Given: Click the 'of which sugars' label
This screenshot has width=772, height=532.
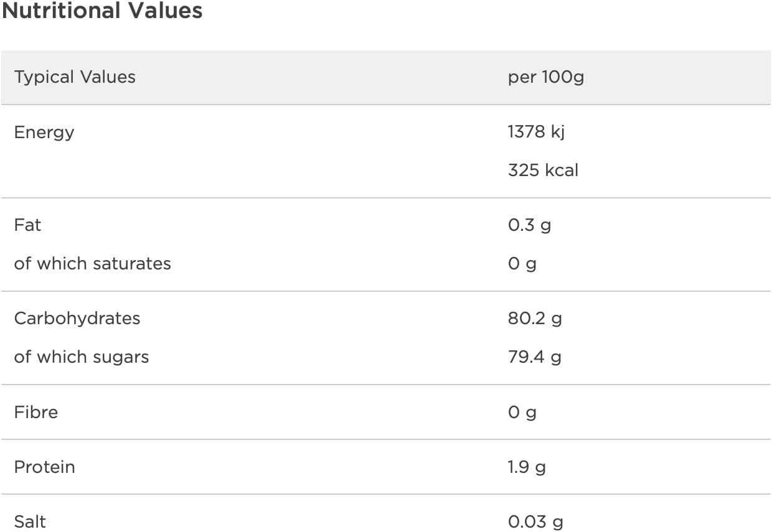Looking at the screenshot, I should (82, 357).
